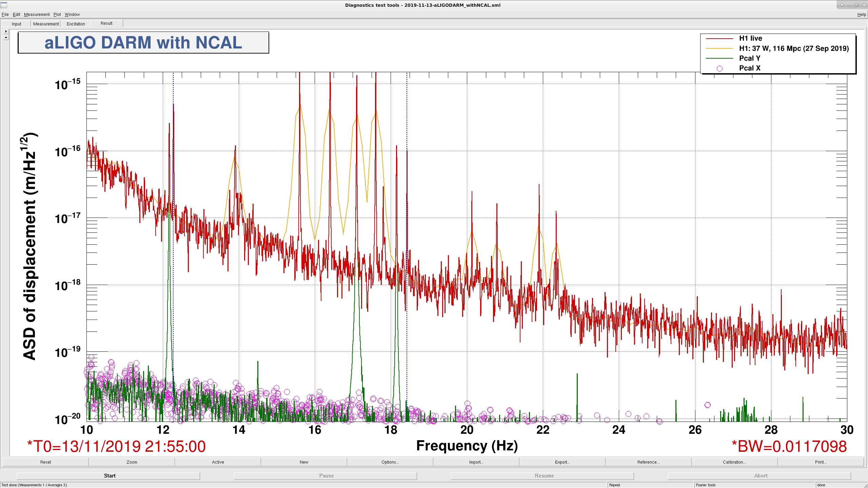Viewport: 868px width, 488px height.
Task: Click the restore window icon
Action: (x=856, y=5)
